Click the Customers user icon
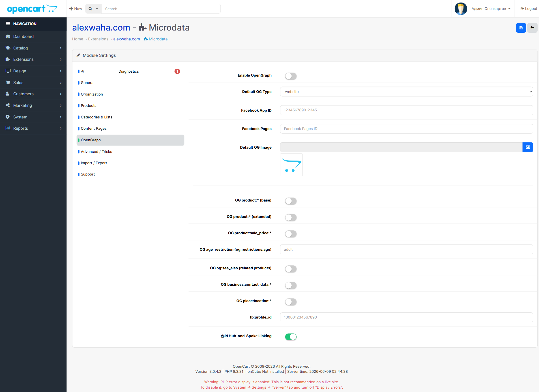Screen dimensions: 539x392 click(x=8, y=94)
